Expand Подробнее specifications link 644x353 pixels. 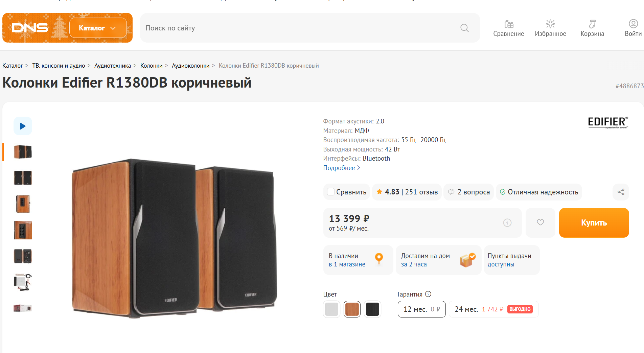tap(341, 168)
